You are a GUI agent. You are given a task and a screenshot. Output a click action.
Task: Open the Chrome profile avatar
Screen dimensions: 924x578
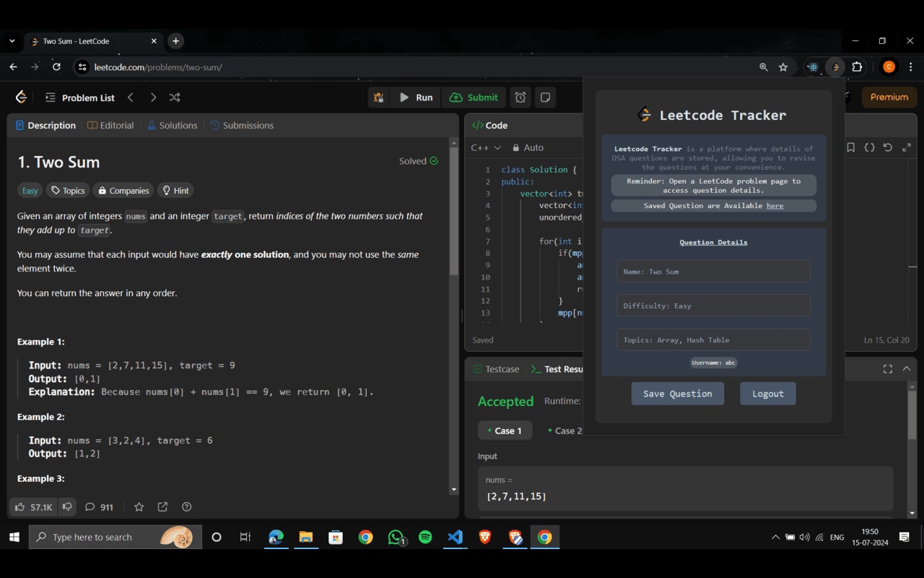click(889, 67)
